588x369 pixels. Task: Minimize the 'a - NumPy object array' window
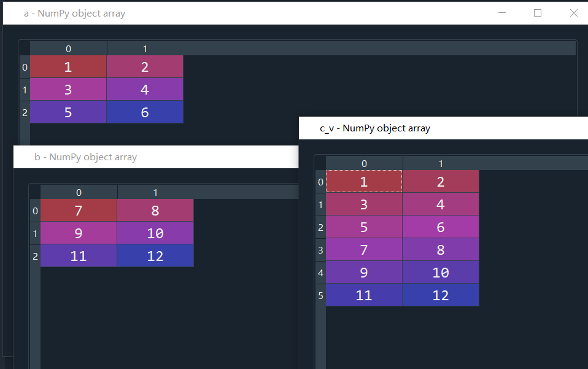click(501, 13)
